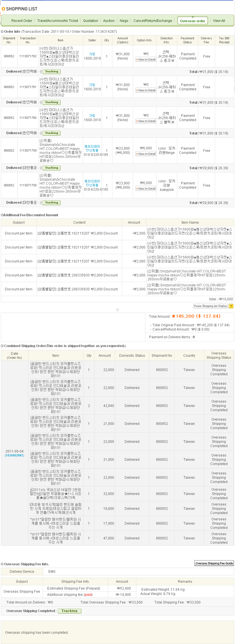
Task: View option detail for transaction 1115071760
Action: click(146, 121)
